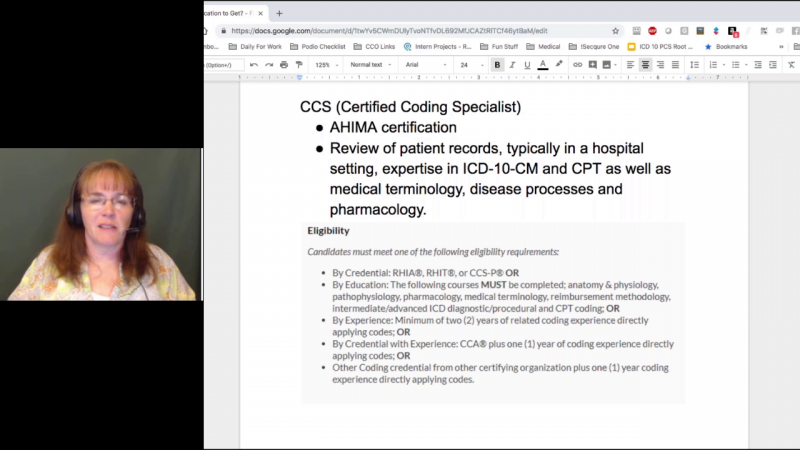This screenshot has height=450, width=800.
Task: Click the site lock icon in address bar
Action: [223, 31]
